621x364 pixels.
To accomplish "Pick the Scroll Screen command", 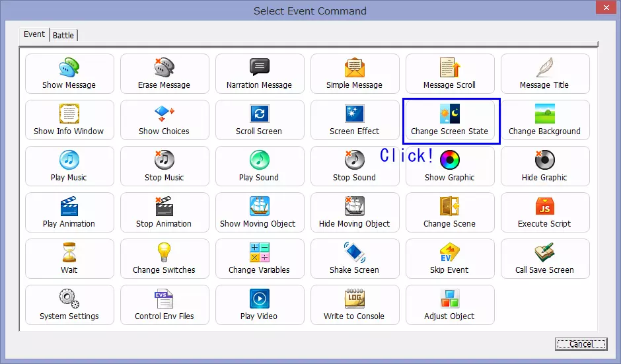I will tap(260, 120).
